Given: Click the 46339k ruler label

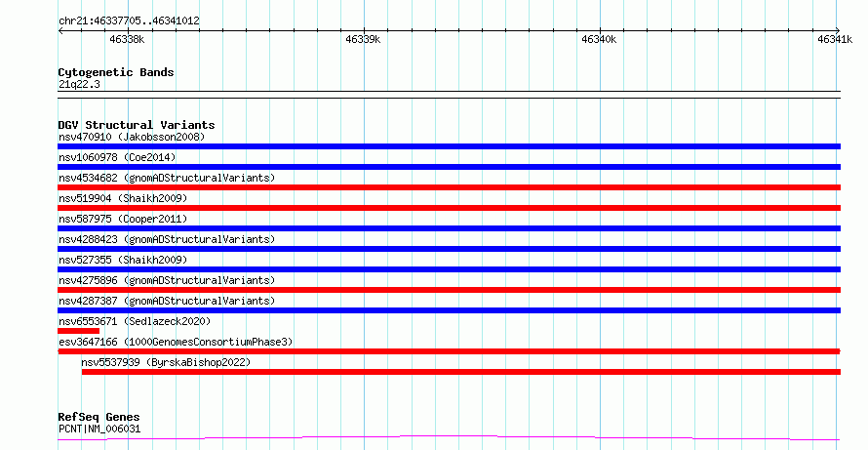Looking at the screenshot, I should point(363,39).
